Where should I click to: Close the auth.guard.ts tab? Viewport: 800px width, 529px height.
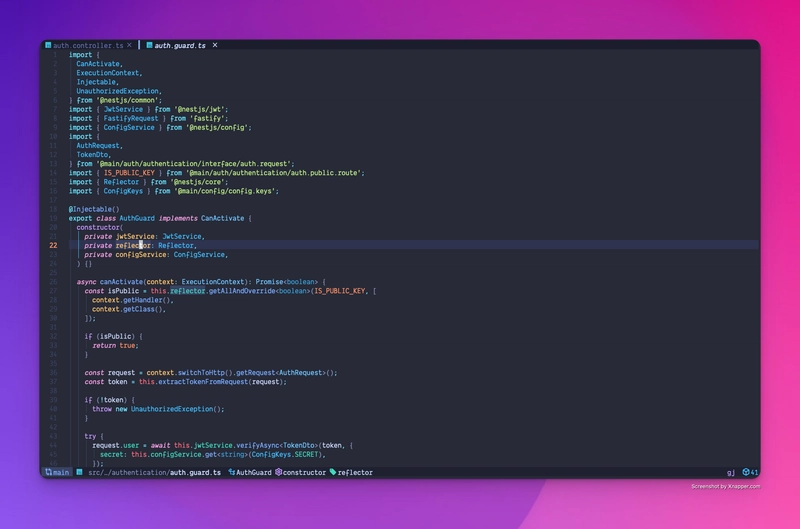(215, 45)
